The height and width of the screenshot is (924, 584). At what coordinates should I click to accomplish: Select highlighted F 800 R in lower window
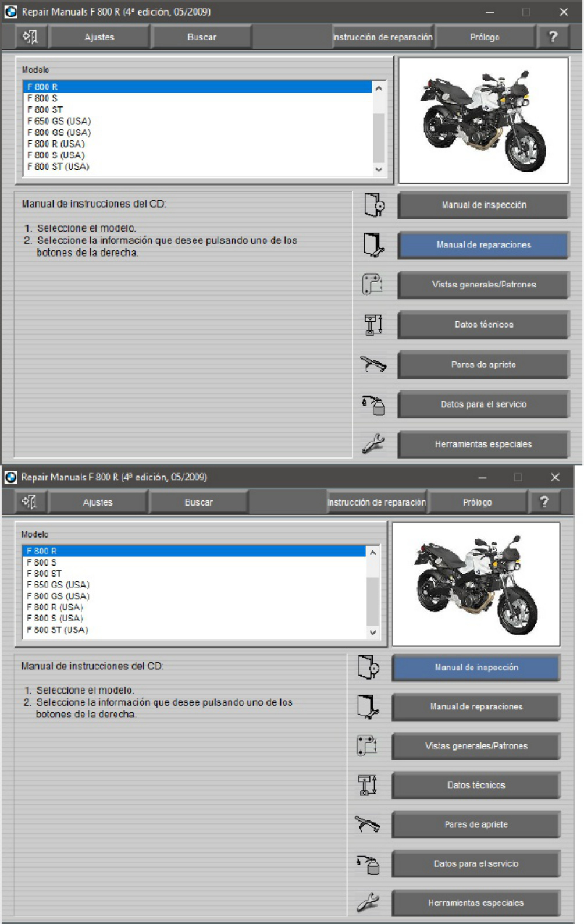pos(194,551)
